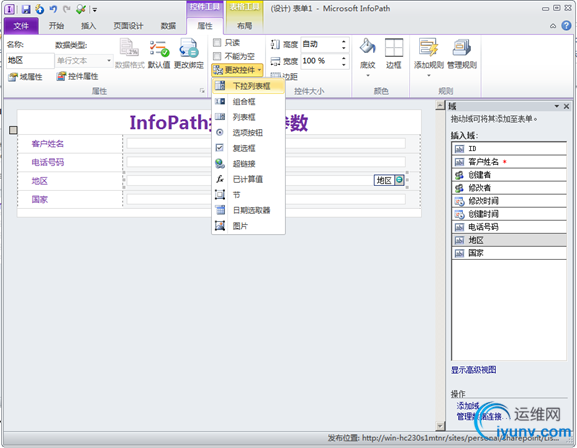
Task: Click the 高度 height value field
Action: pyautogui.click(x=321, y=45)
